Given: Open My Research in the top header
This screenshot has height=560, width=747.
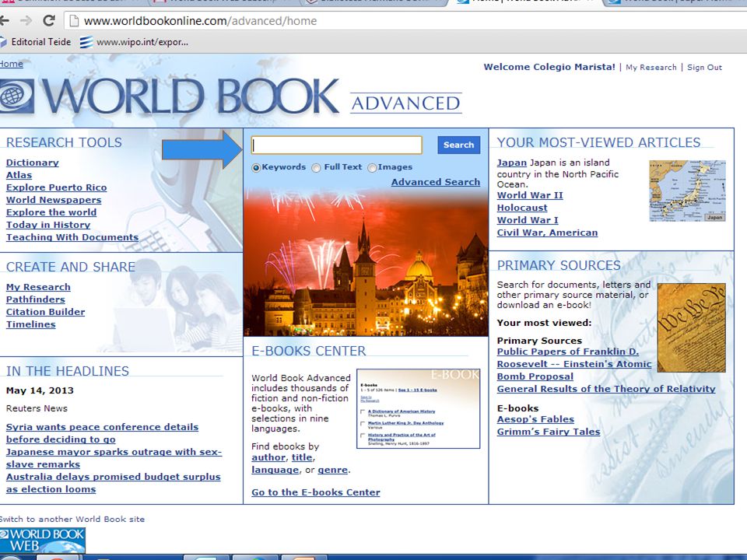Looking at the screenshot, I should point(651,67).
